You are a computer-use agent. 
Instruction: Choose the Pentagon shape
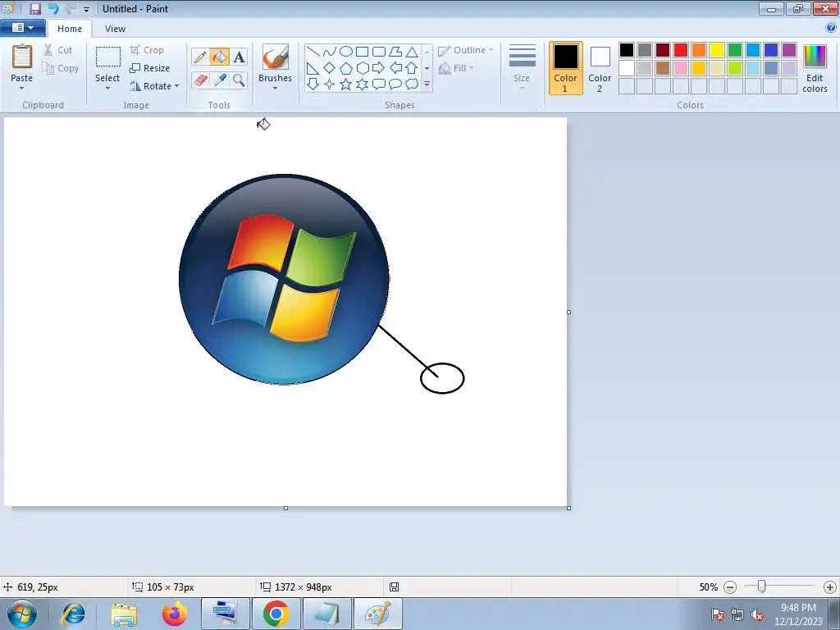coord(346,68)
